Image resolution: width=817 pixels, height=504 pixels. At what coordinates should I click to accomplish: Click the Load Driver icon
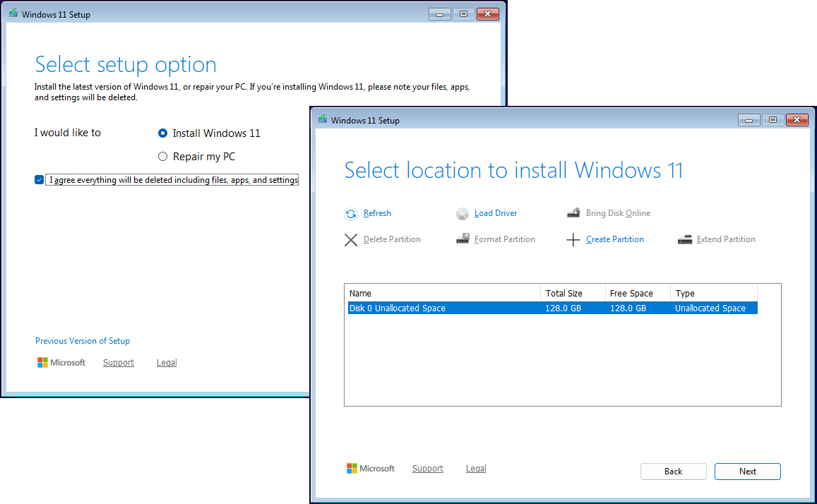tap(463, 213)
